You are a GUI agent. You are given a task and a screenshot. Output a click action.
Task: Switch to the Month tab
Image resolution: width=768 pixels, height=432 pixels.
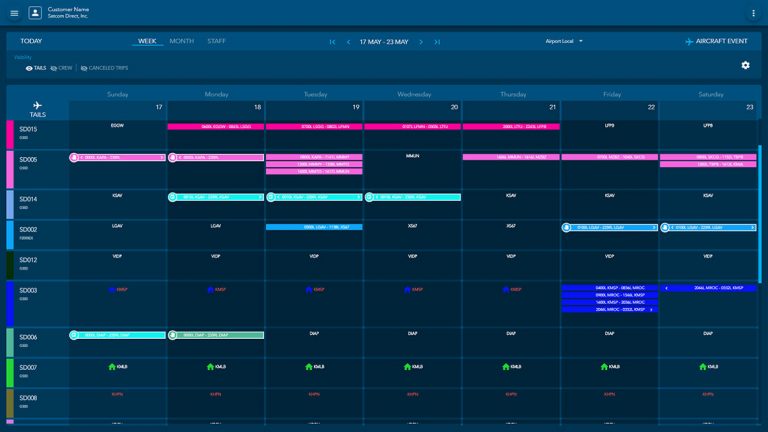coord(182,41)
